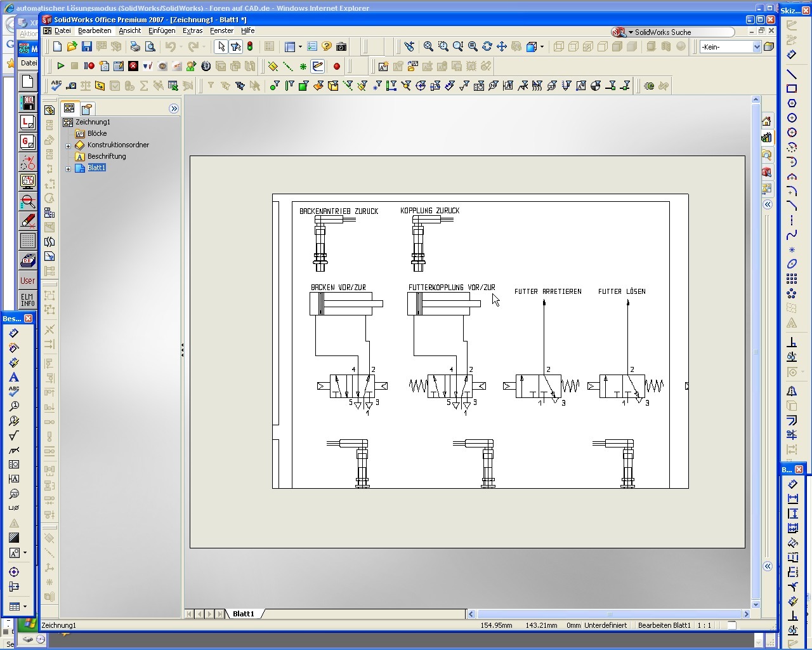The width and height of the screenshot is (812, 650).
Task: Capture view with the camera icon
Action: pos(341,46)
